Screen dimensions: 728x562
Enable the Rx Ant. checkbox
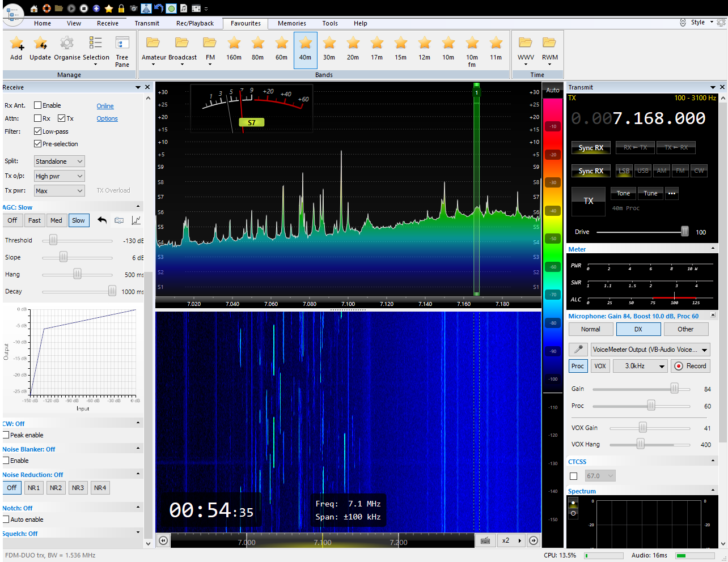[38, 105]
